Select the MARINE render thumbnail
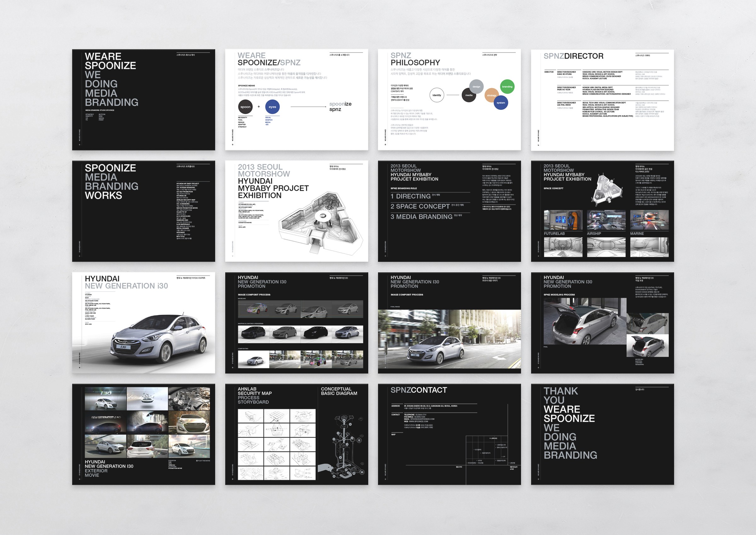Image resolution: width=756 pixels, height=535 pixels. [x=649, y=220]
